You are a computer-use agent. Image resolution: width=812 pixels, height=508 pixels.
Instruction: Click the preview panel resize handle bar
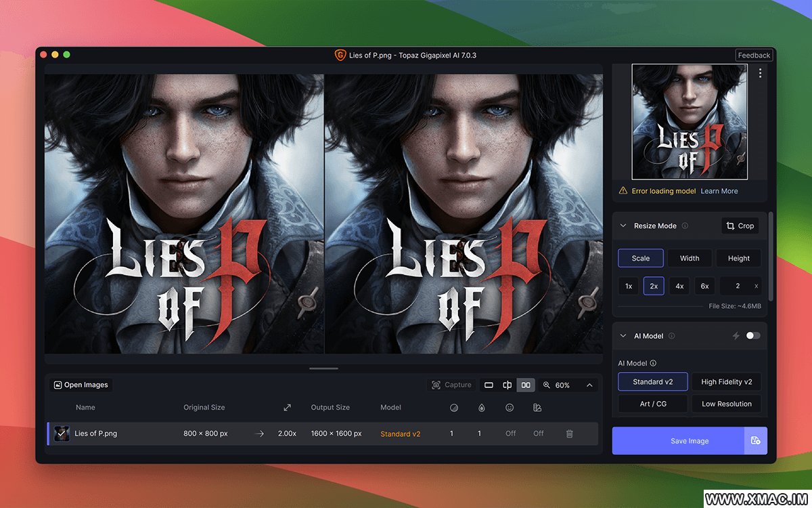(323, 368)
